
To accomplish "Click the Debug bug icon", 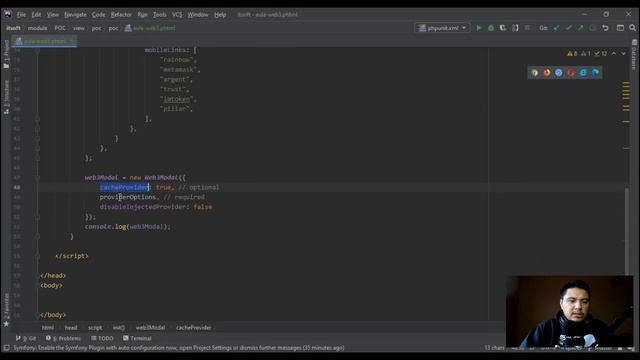I will (491, 28).
